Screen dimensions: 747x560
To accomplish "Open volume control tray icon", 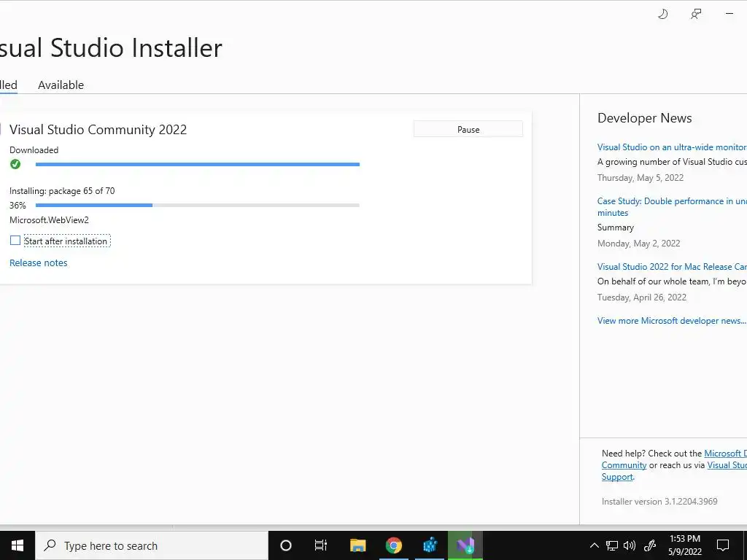I will click(x=630, y=545).
